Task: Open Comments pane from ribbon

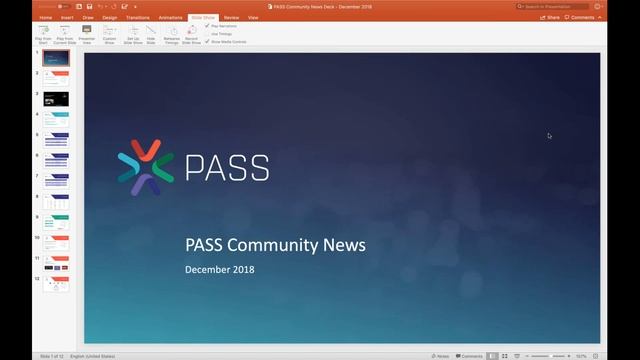Action: coord(579,18)
